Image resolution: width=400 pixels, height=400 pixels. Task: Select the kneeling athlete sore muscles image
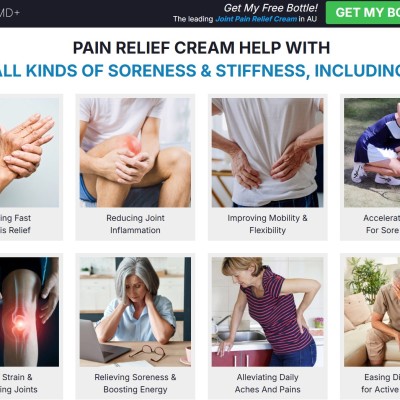pyautogui.click(x=372, y=153)
